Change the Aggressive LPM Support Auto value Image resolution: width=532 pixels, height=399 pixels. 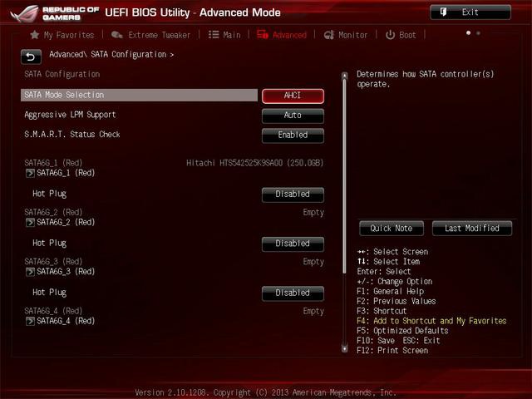click(x=293, y=116)
